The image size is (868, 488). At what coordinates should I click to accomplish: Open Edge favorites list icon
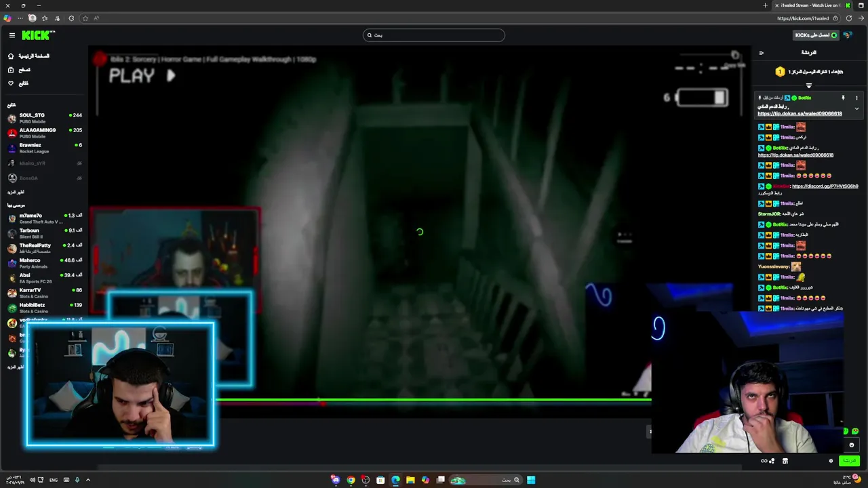tap(45, 18)
